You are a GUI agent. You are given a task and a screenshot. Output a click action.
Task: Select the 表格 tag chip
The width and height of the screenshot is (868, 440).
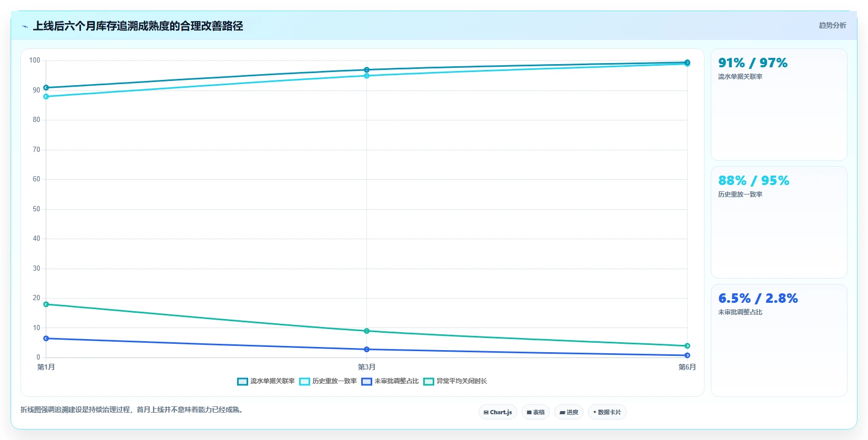tap(536, 412)
